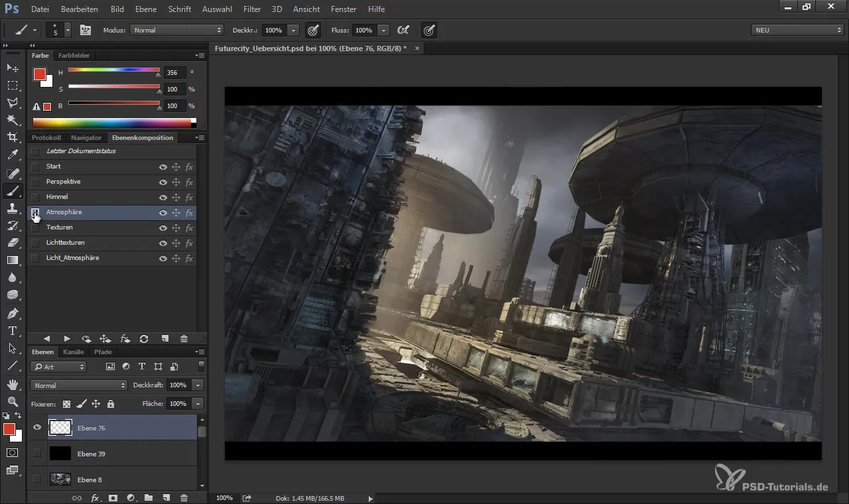
Task: Show the hidden Ebene 8 layer
Action: [x=37, y=479]
